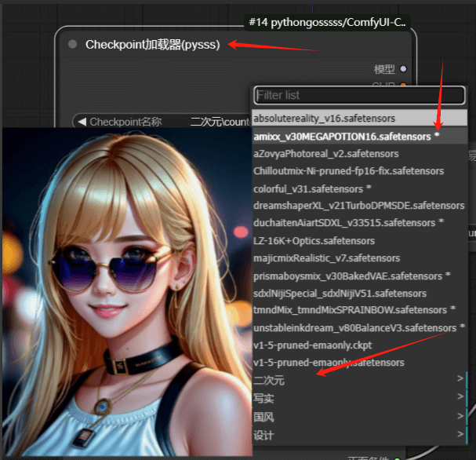This screenshot has height=460, width=476.
Task: Click the orange CLIP output socket
Action: click(x=403, y=85)
